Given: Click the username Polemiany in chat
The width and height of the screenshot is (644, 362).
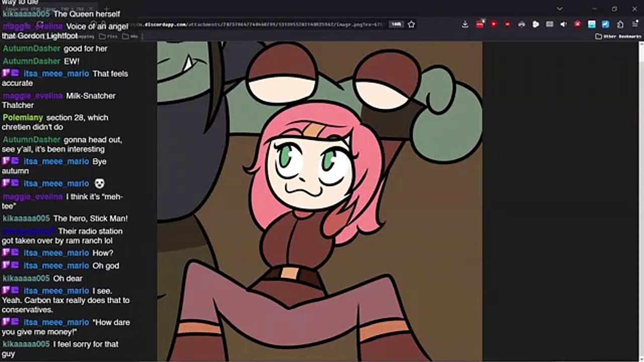Looking at the screenshot, I should (x=23, y=118).
